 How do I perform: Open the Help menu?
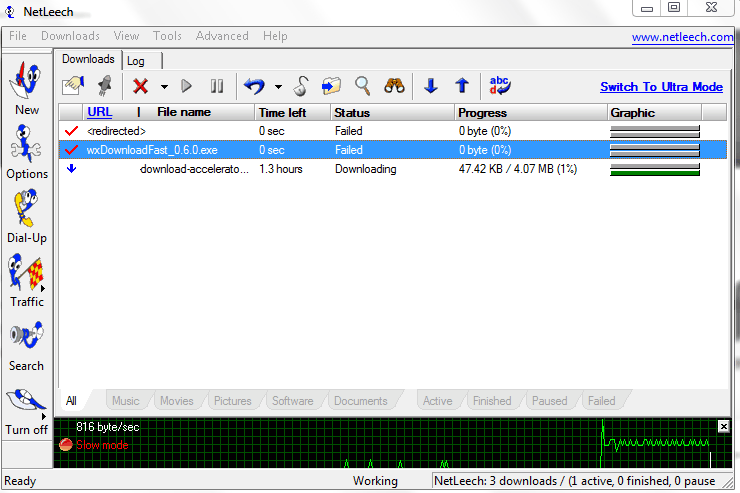(275, 36)
